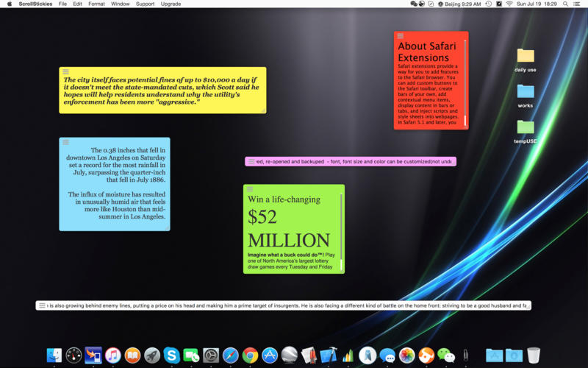Open the ScrollStickies application menu
Viewport: 588px width, 368px height.
coord(35,4)
